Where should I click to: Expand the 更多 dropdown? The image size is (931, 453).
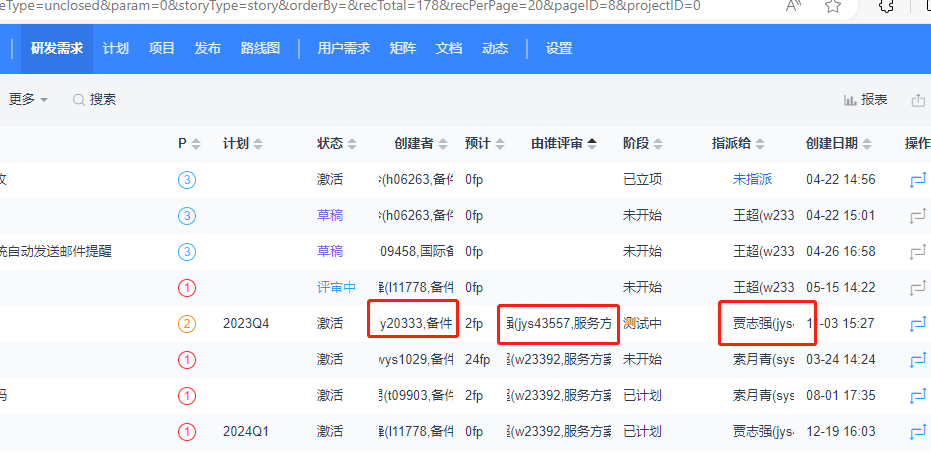pyautogui.click(x=29, y=100)
